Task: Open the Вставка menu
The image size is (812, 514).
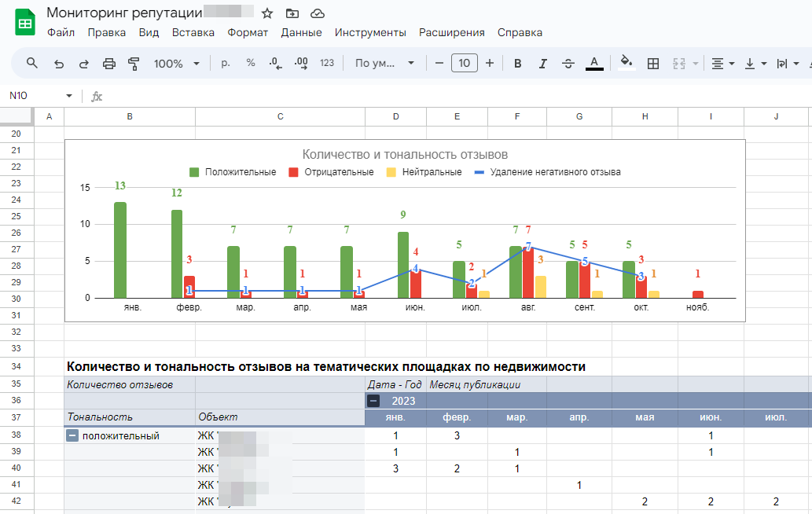Action: [193, 33]
